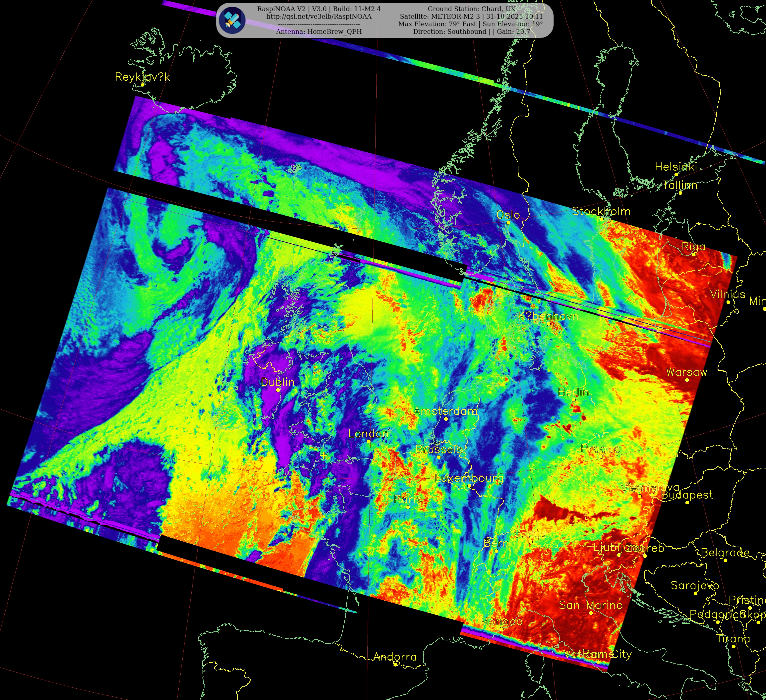Click the Dublin city marker dot
The width and height of the screenshot is (766, 700).
278,390
